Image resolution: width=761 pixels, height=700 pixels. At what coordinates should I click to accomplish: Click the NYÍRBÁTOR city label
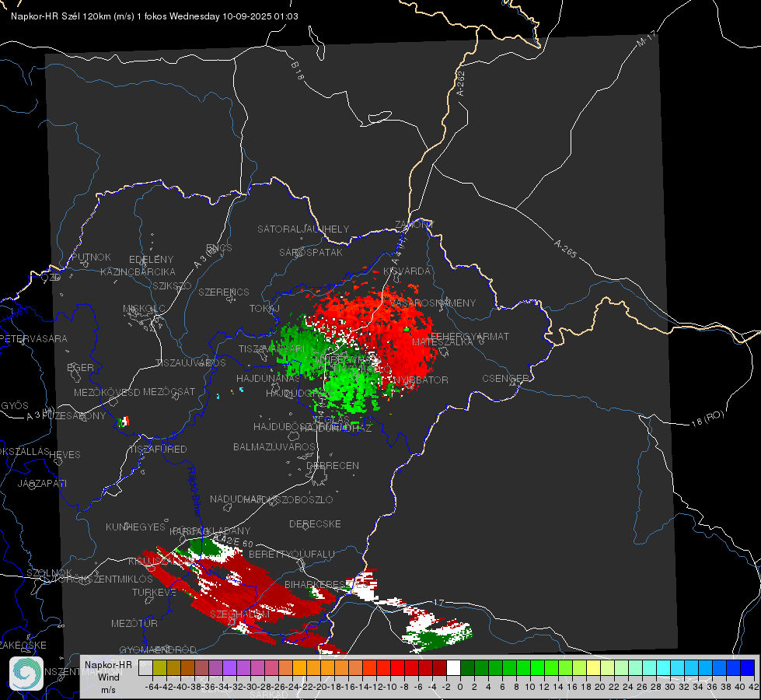click(x=421, y=380)
